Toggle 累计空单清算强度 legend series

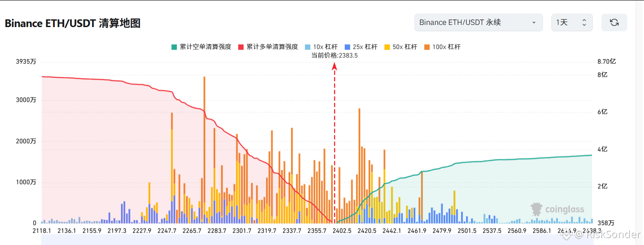pyautogui.click(x=201, y=47)
